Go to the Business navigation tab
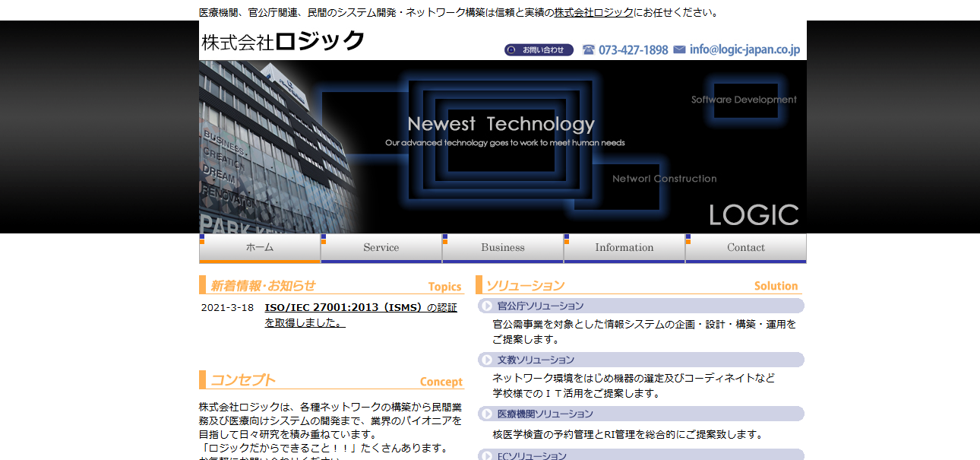Image resolution: width=980 pixels, height=460 pixels. coord(503,248)
